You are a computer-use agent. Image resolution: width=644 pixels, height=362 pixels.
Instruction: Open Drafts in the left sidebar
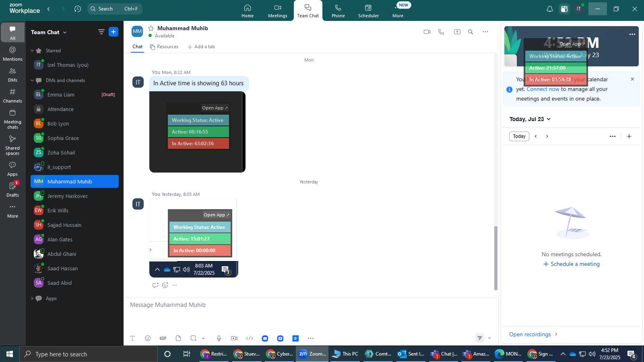12,189
